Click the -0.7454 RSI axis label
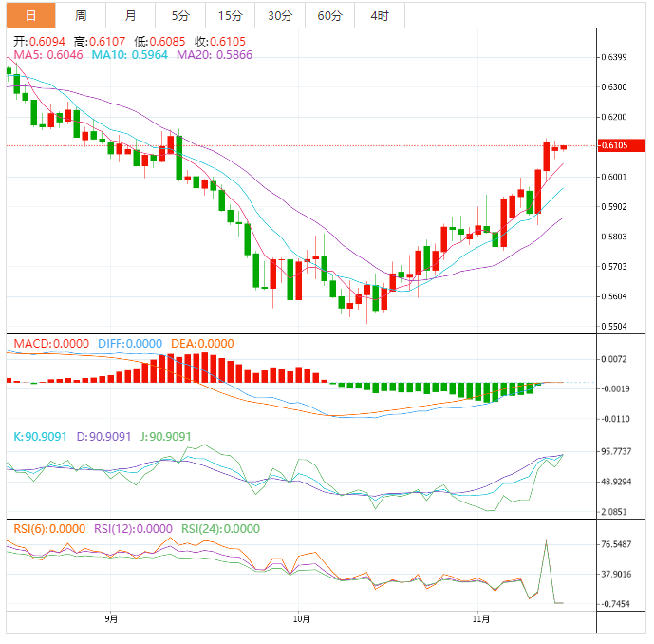This screenshot has height=644, width=654. pos(615,604)
